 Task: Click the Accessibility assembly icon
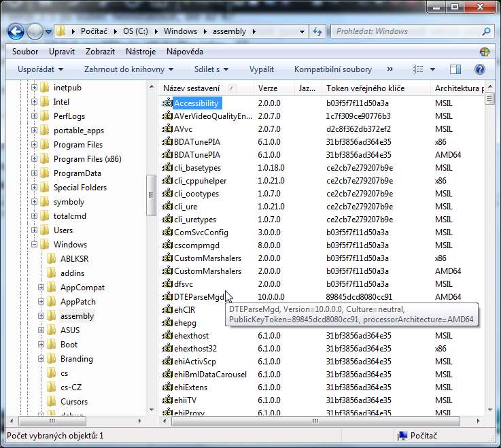(167, 103)
